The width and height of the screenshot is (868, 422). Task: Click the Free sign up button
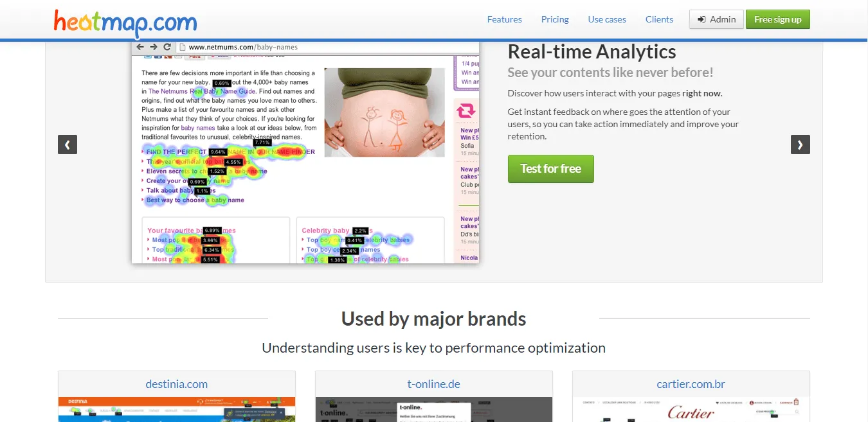[778, 19]
